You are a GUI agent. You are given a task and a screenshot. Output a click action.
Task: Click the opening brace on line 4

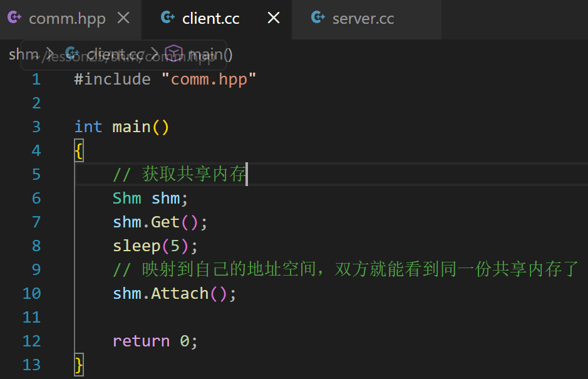(79, 151)
